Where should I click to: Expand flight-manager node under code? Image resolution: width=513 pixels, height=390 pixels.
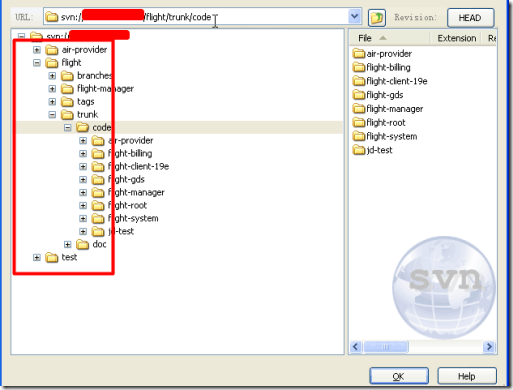(x=83, y=193)
